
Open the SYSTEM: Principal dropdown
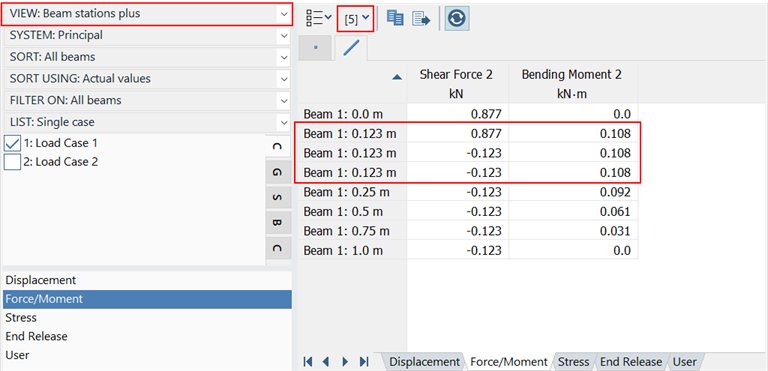click(147, 35)
